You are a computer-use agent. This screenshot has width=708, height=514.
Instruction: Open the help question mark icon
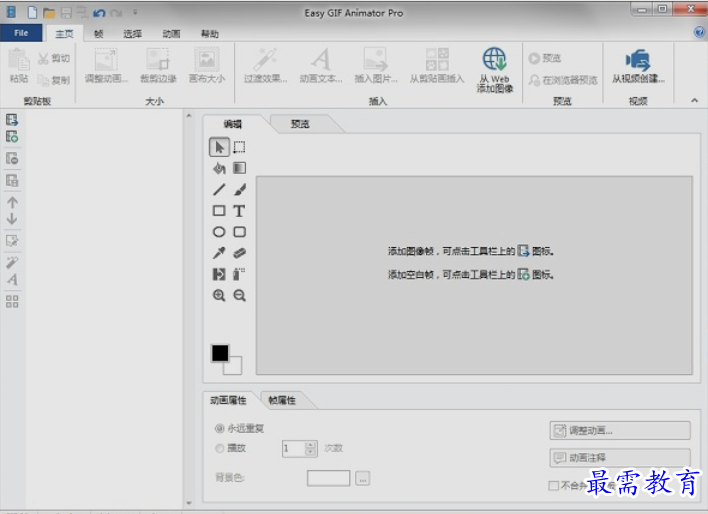(699, 32)
